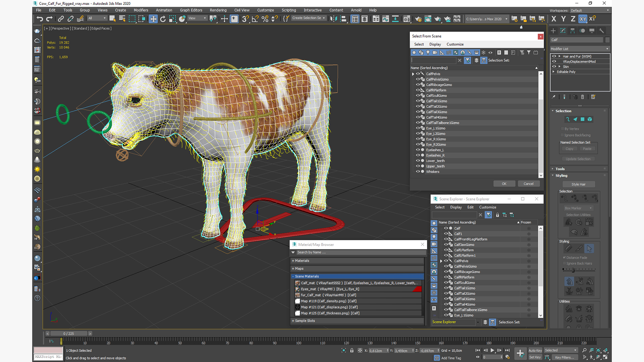The height and width of the screenshot is (362, 644).
Task: Open the Modifier List dropdown
Action: [x=580, y=49]
